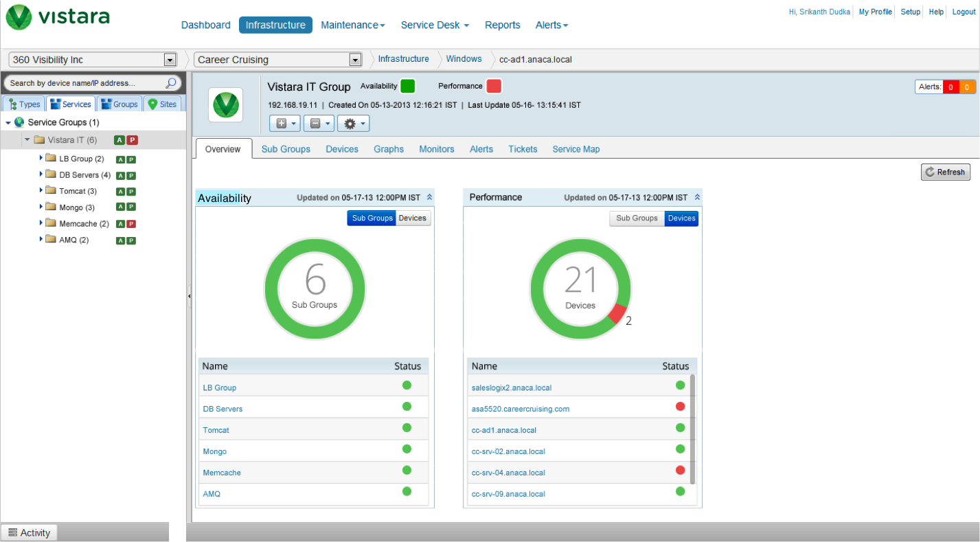Switch Performance view to Sub Groups
The width and height of the screenshot is (980, 542).
[x=637, y=218]
